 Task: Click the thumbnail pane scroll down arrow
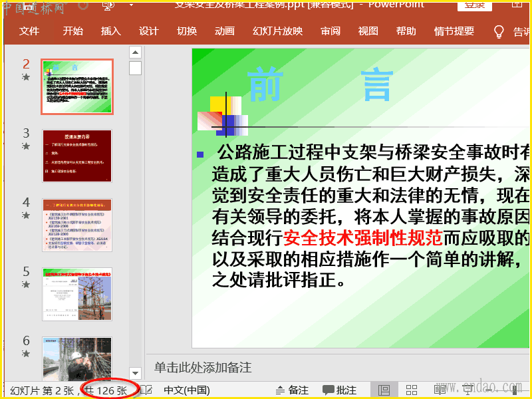click(x=135, y=373)
